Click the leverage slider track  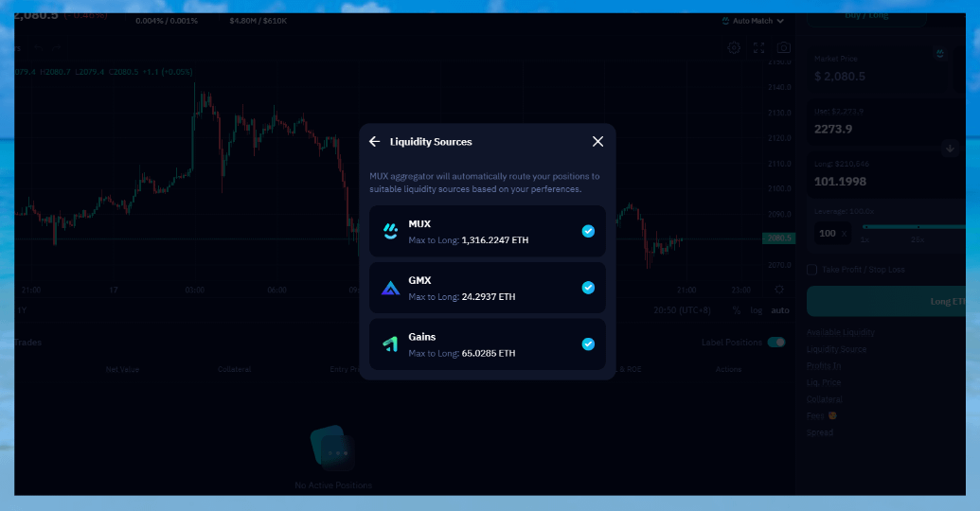(914, 227)
